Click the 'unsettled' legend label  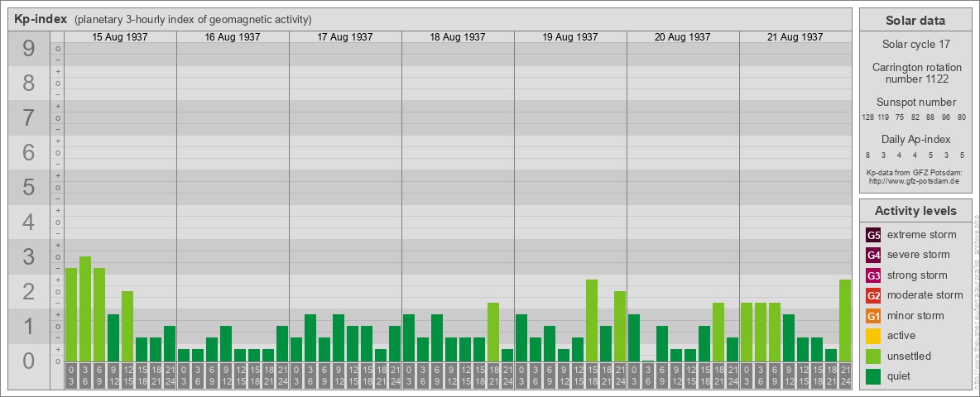click(x=910, y=356)
